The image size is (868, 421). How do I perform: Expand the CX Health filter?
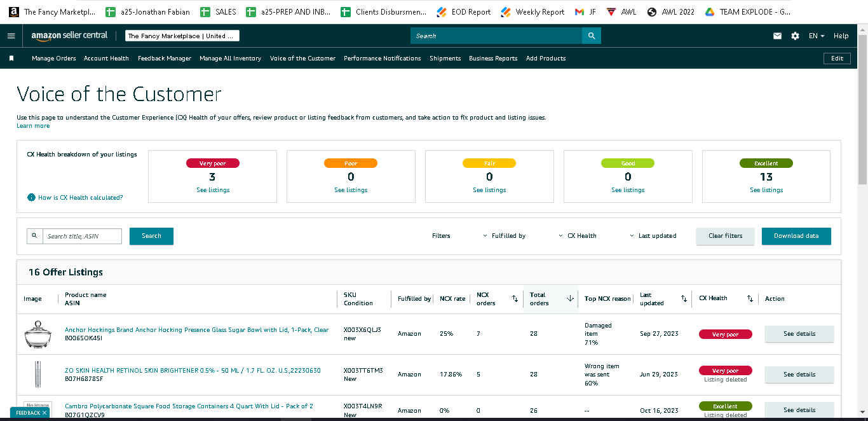[600, 236]
